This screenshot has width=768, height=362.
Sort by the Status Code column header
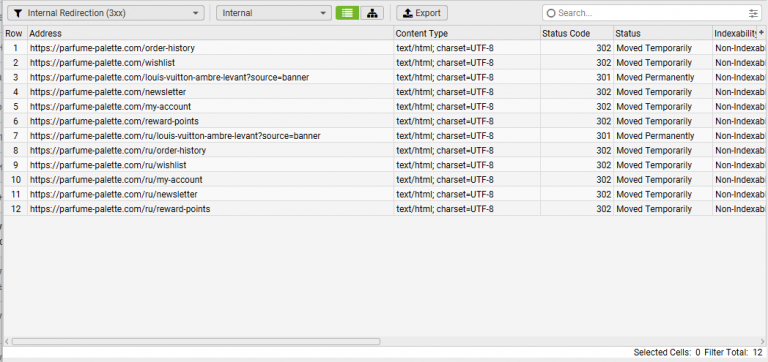pos(576,33)
